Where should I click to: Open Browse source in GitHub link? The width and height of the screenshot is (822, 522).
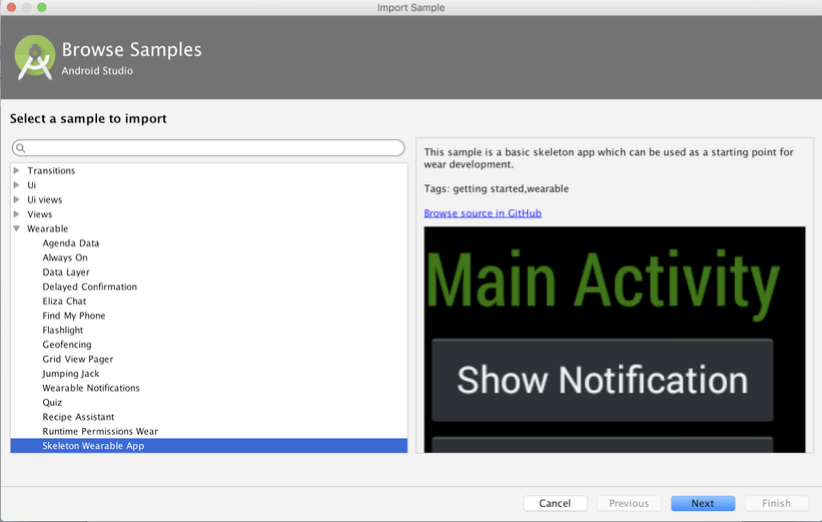(x=482, y=213)
